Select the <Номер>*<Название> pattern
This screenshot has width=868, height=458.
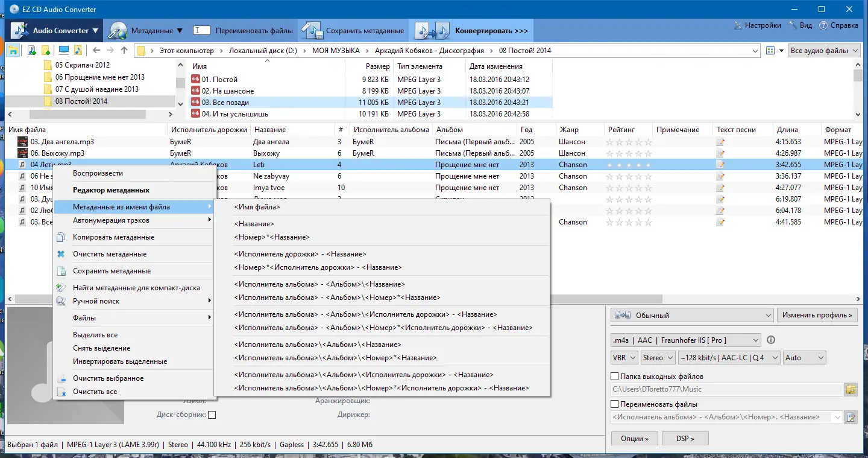click(x=382, y=237)
